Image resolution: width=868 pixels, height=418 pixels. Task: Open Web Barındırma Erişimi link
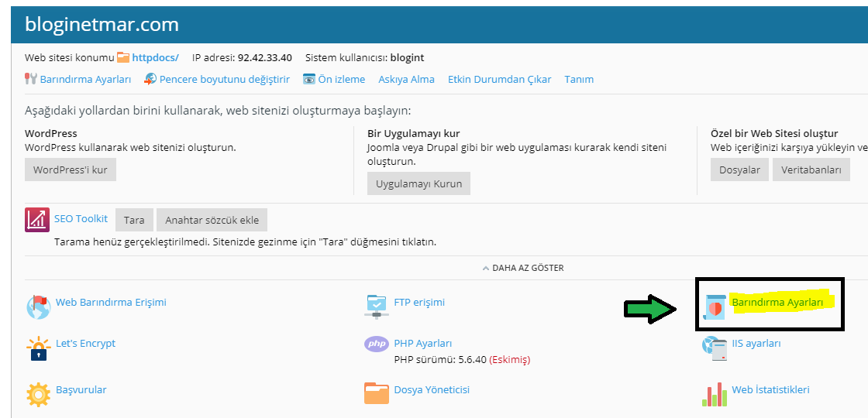(111, 303)
